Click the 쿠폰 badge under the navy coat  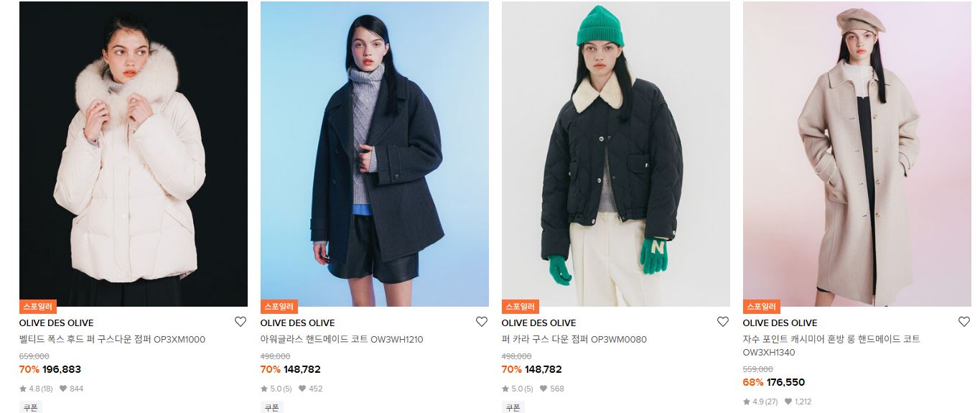point(272,407)
